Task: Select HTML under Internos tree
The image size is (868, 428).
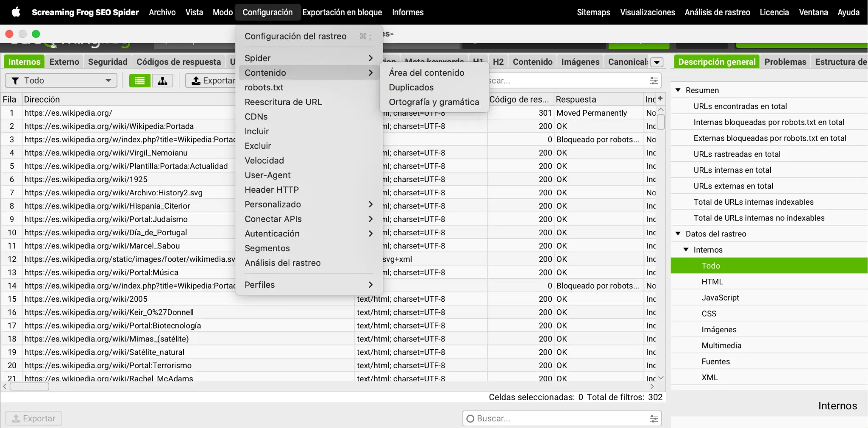Action: [769, 282]
